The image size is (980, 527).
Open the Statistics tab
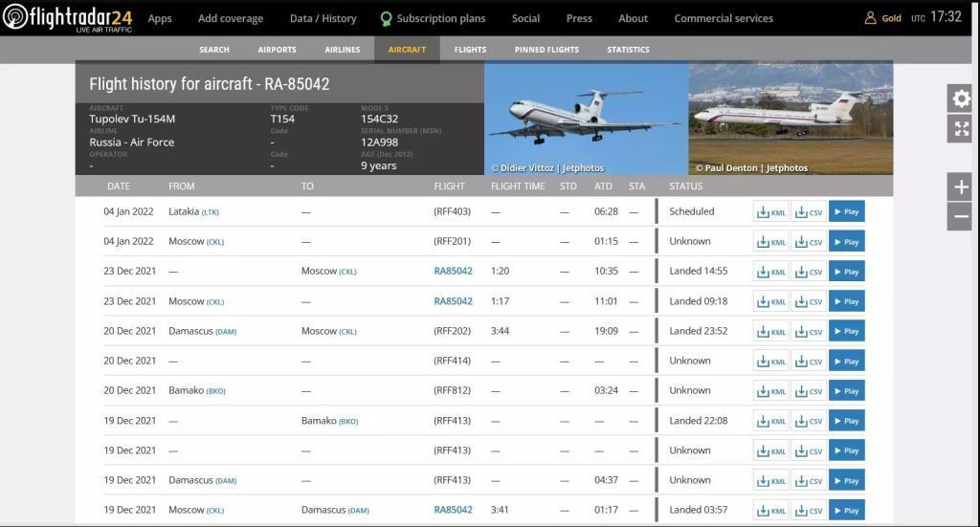[628, 50]
